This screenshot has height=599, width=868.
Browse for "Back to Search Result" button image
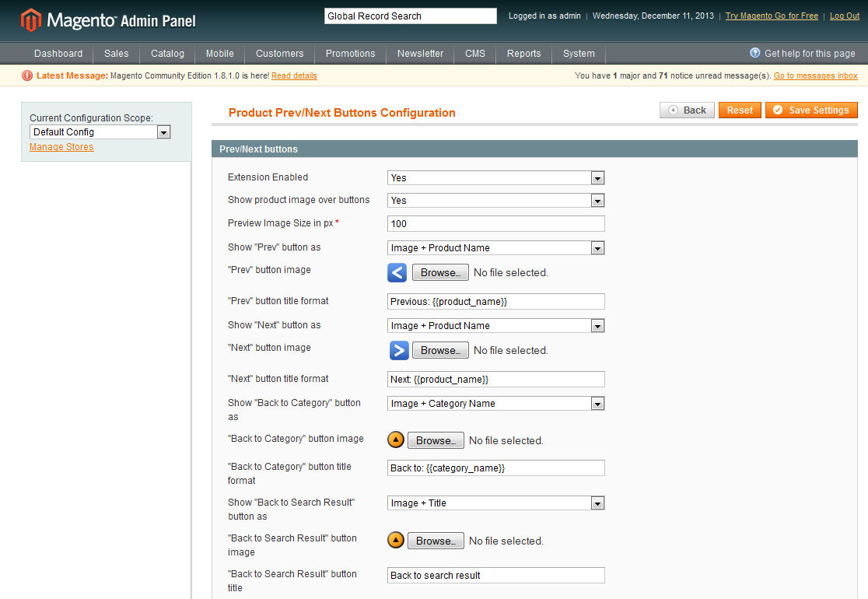(x=436, y=541)
